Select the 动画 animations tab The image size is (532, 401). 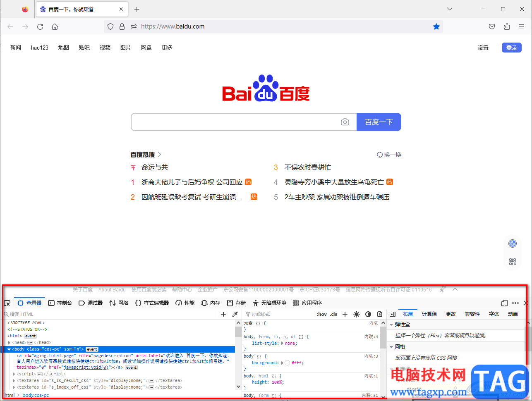(x=513, y=314)
